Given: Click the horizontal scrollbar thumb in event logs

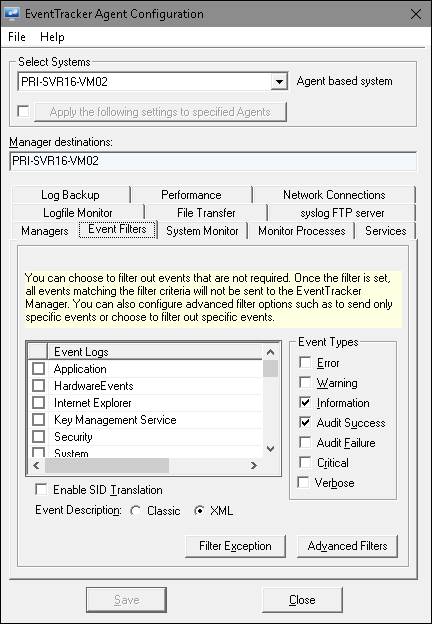Looking at the screenshot, I should [x=107, y=465].
